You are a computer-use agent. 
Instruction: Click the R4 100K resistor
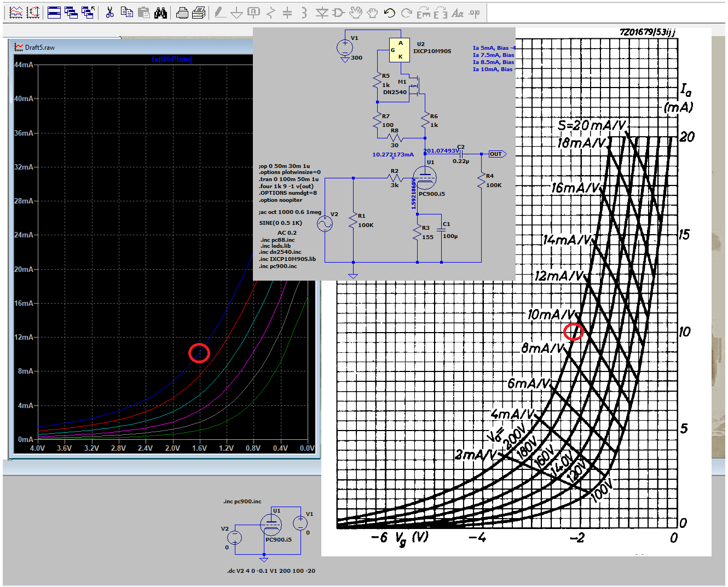coord(482,181)
